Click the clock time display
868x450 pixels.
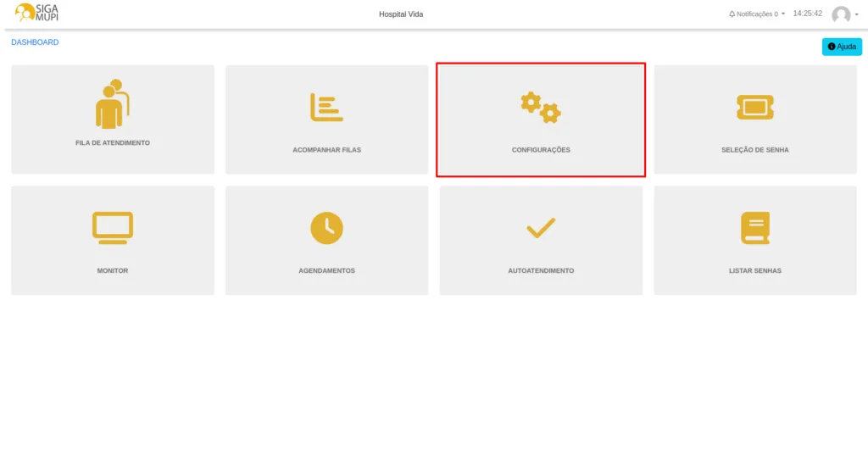point(807,14)
